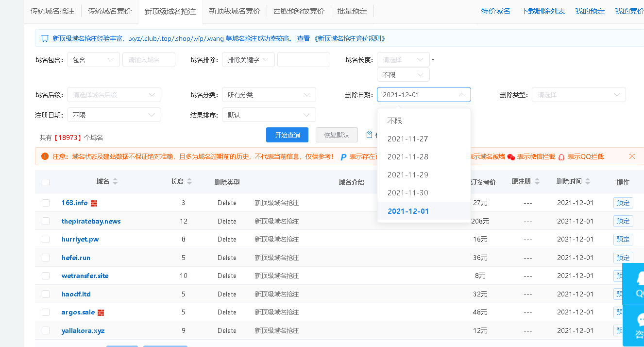
Task: Click the QQ interception icon in notice
Action: point(561,157)
